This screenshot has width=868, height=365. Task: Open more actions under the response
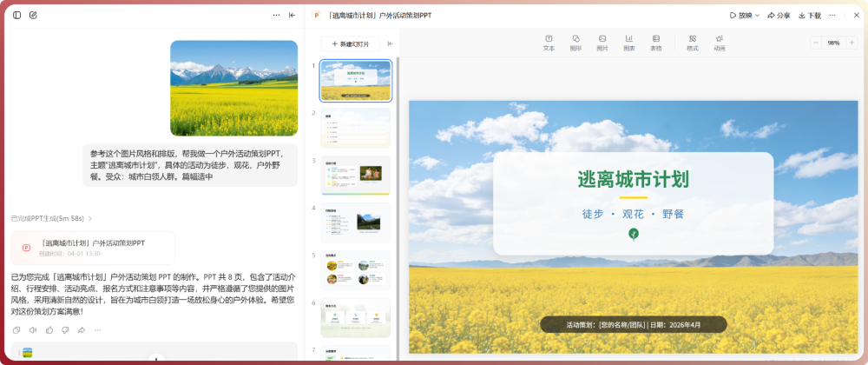[x=98, y=330]
